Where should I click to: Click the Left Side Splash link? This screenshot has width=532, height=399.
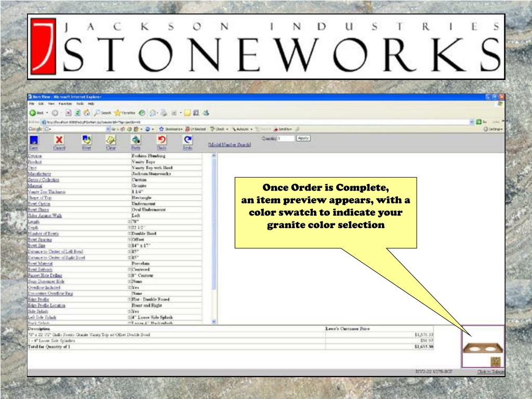pyautogui.click(x=42, y=317)
